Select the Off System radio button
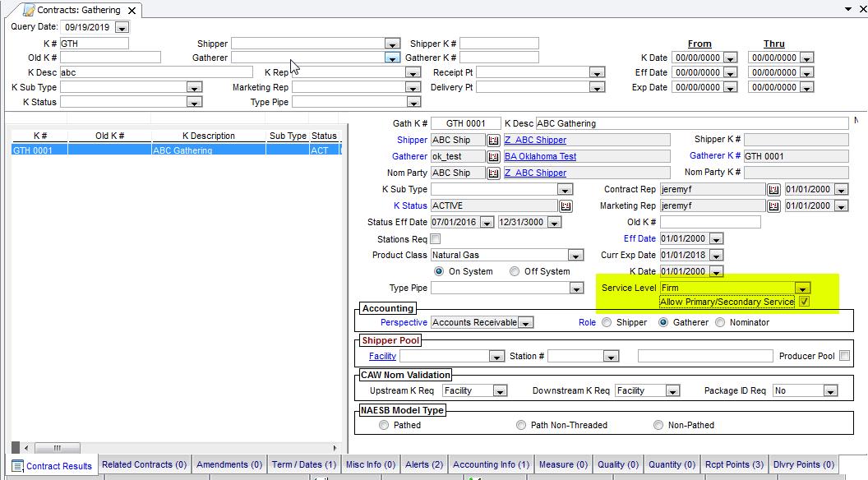868x480 pixels. 515,271
